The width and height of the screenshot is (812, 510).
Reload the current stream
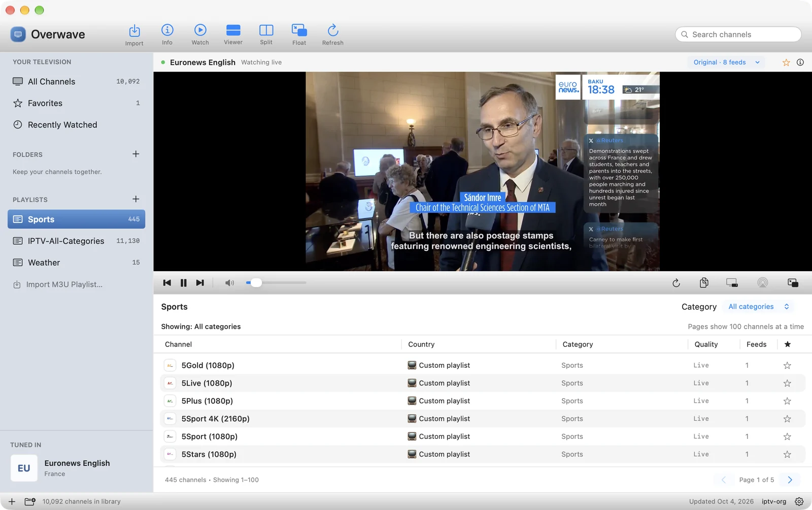coord(676,283)
